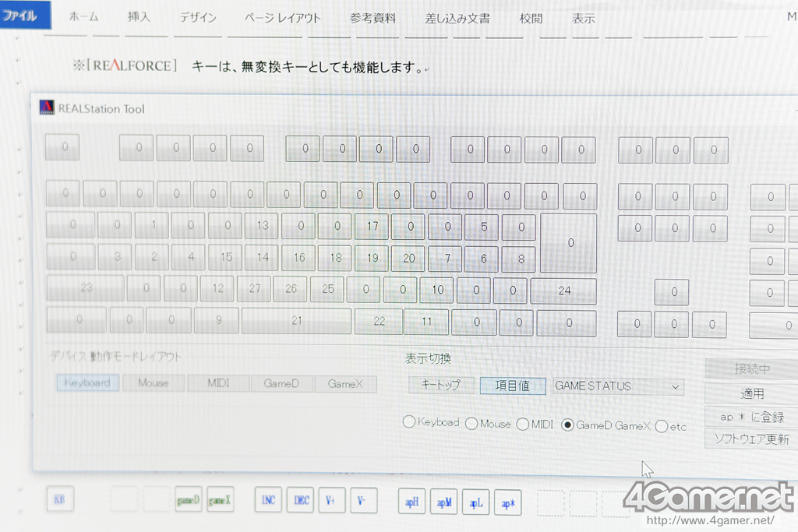
Task: Select the GameD GameX radio button
Action: click(x=567, y=425)
